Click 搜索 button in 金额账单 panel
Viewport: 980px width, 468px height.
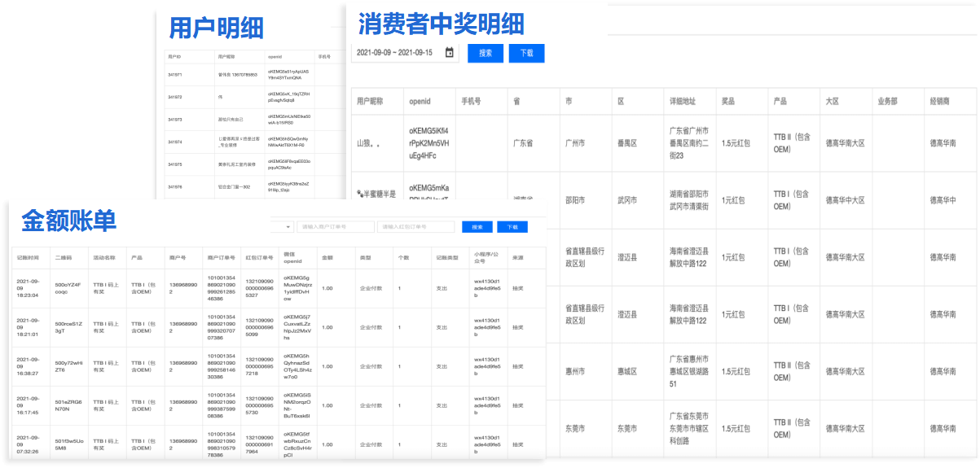477,227
